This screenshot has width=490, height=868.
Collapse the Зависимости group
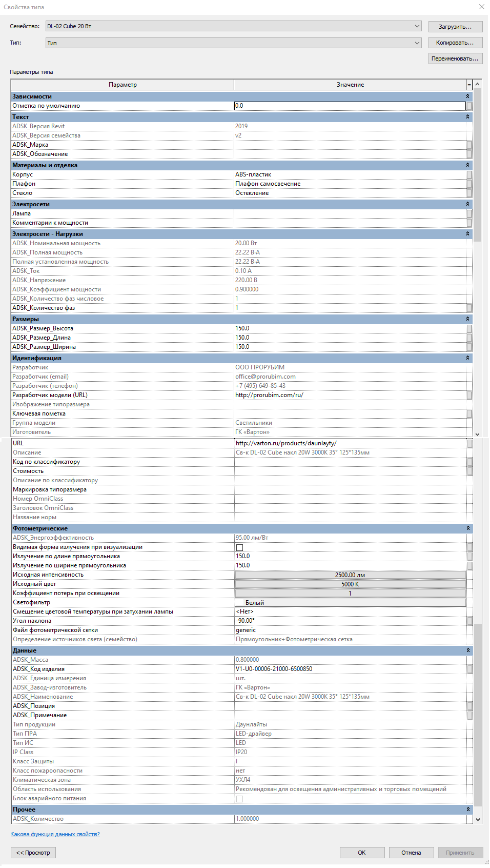(x=467, y=96)
